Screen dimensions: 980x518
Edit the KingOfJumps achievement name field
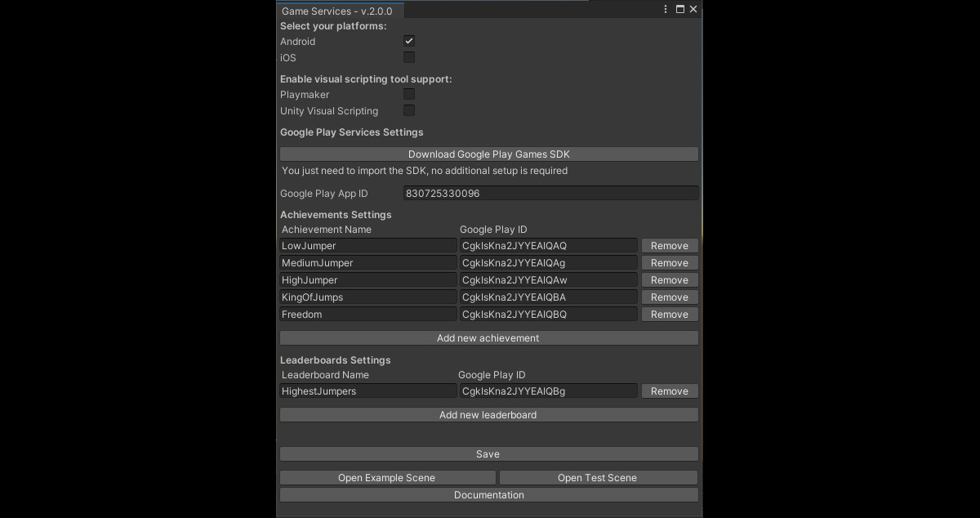(368, 297)
